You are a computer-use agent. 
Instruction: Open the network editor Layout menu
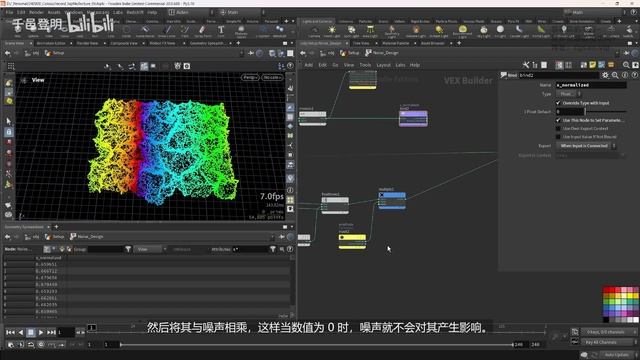coord(383,65)
